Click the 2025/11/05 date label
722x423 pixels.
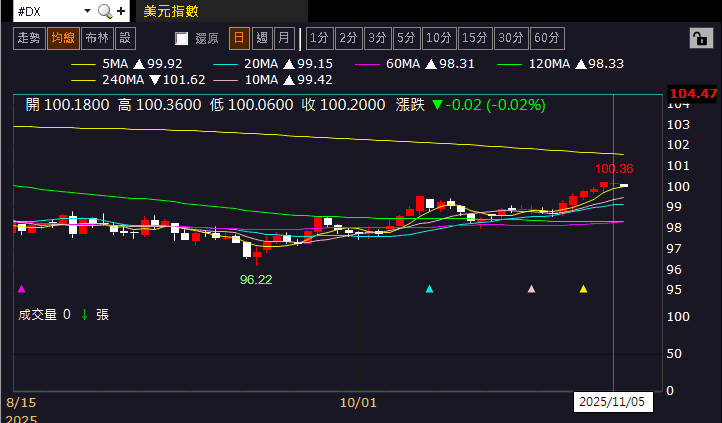[612, 402]
